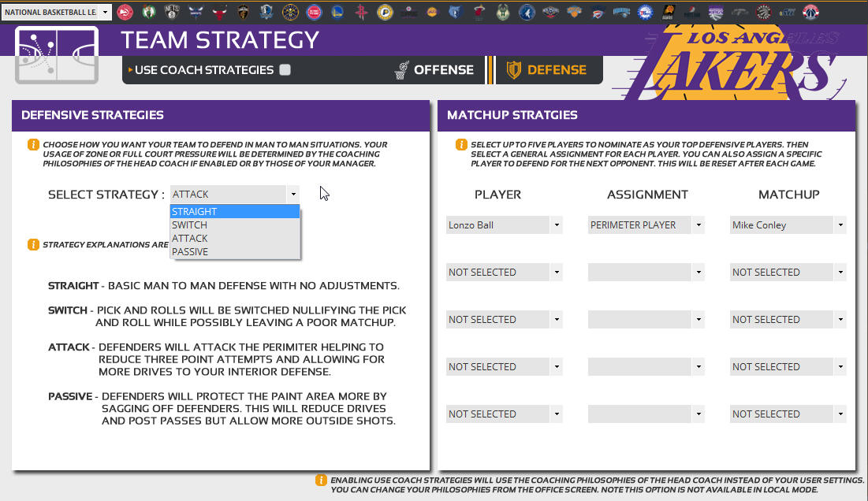Select the Miami Heat team logo
The width and height of the screenshot is (868, 501).
[479, 12]
